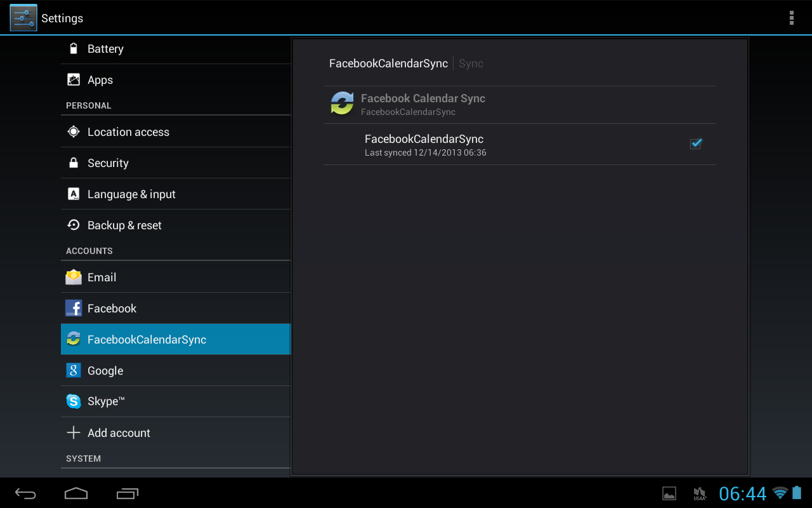Screen dimensions: 812x508
Task: Open the USAA notification icon
Action: (x=700, y=493)
